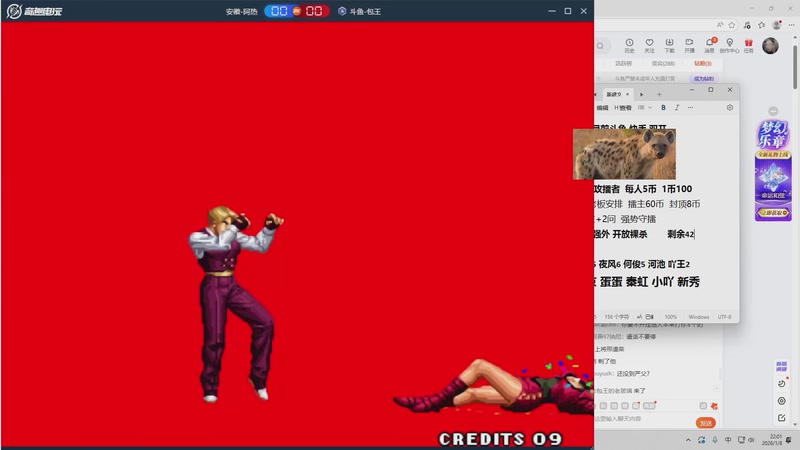Click the chat message input field
Viewport: 800px width, 450px height.
click(x=643, y=419)
